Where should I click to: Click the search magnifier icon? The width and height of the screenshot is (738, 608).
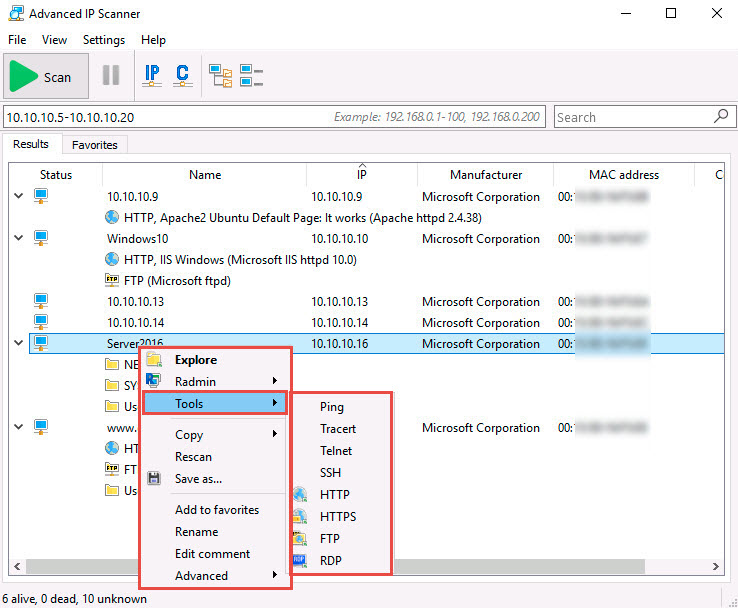click(721, 116)
